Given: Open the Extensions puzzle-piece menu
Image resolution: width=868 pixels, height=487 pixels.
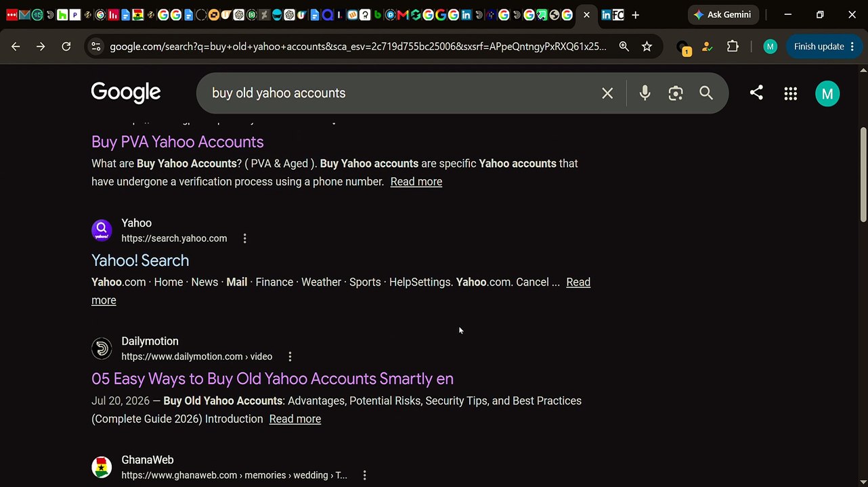Looking at the screenshot, I should [x=733, y=47].
